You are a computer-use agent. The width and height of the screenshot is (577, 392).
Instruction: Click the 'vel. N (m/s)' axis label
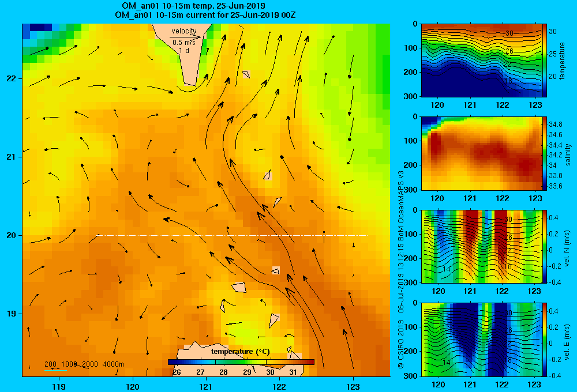point(567,248)
